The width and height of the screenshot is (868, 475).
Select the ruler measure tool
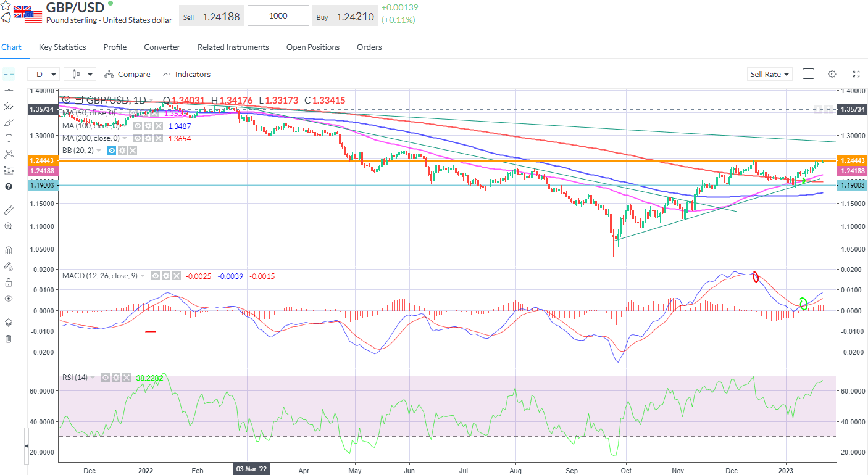(9, 210)
